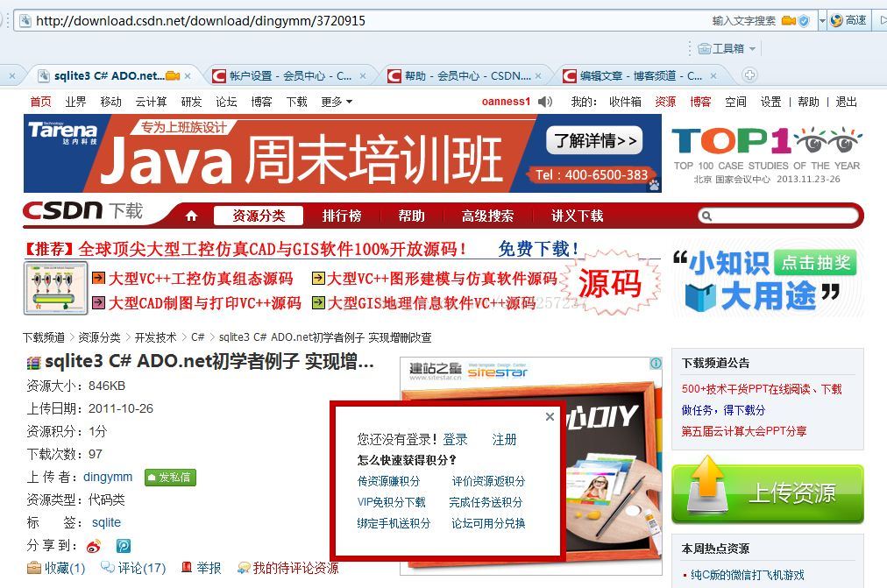887x588 pixels.
Task: Click the 收藏(1) favorites briefcase icon
Action: point(34,568)
